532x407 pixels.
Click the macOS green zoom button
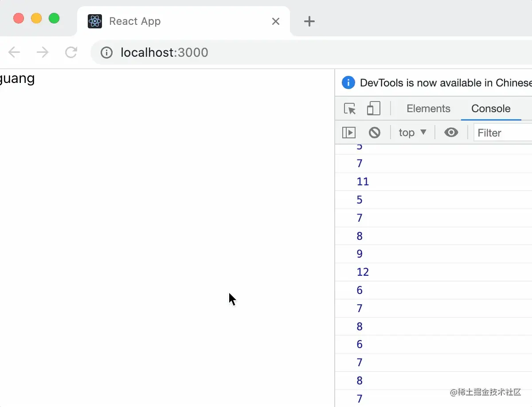(x=54, y=18)
